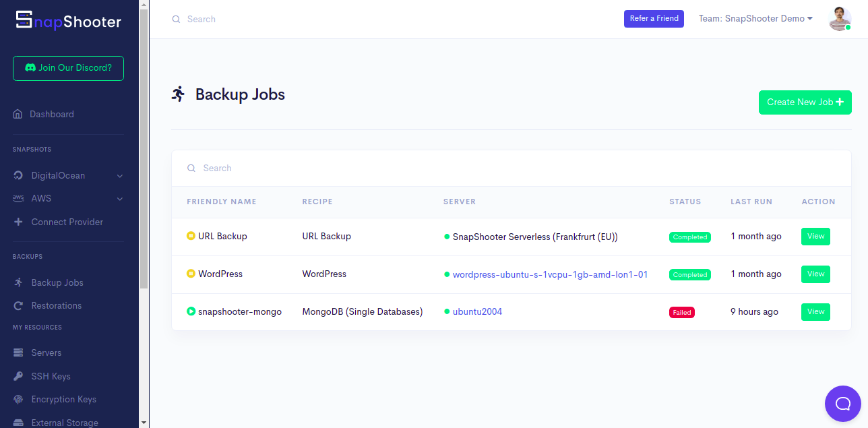Click the External Storage icon
Viewport: 868px width, 428px height.
click(18, 423)
